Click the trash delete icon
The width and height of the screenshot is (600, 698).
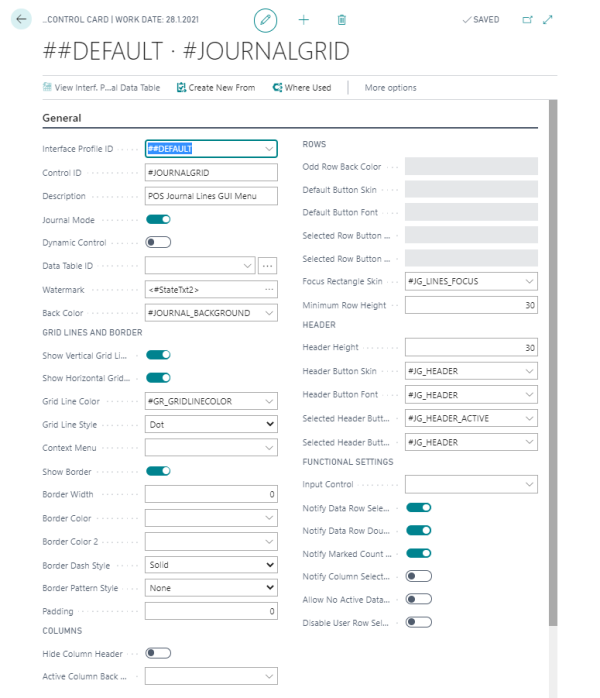click(x=342, y=20)
